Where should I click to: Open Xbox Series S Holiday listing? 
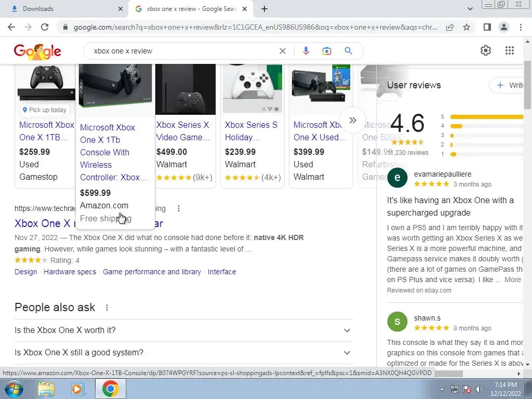pos(251,131)
